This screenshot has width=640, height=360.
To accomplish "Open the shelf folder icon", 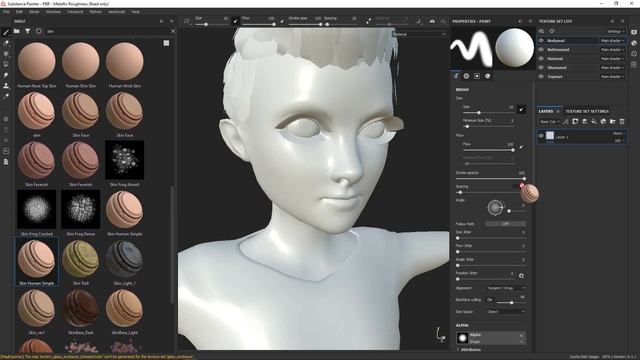I will click(17, 31).
